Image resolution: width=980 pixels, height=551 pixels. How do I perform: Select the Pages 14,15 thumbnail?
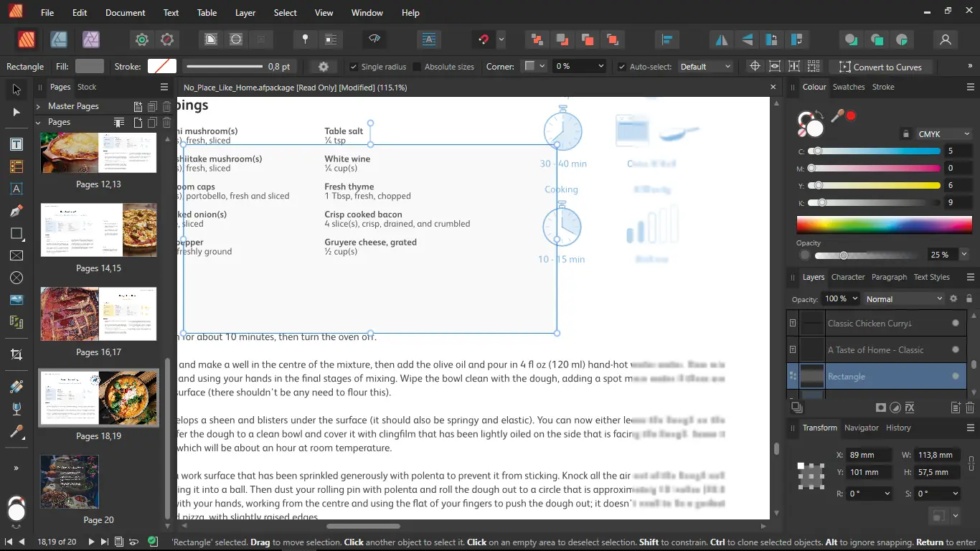(98, 230)
